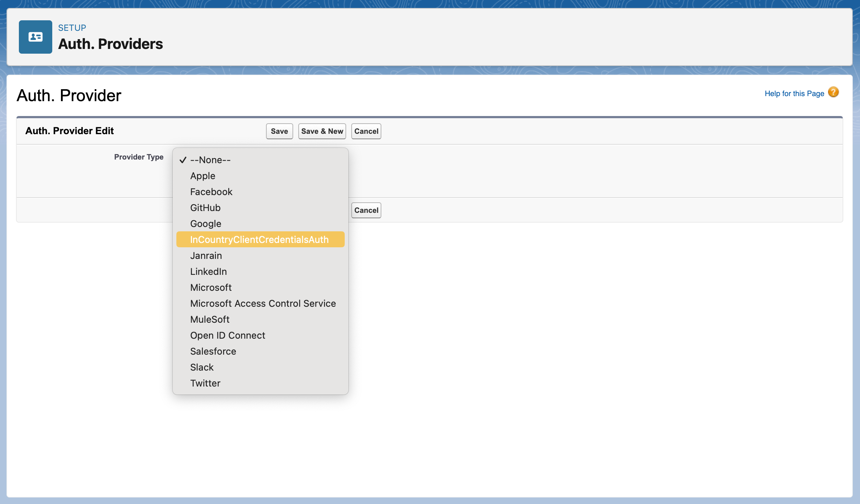Viewport: 860px width, 504px height.
Task: Pick Google from provider list
Action: pyautogui.click(x=205, y=224)
